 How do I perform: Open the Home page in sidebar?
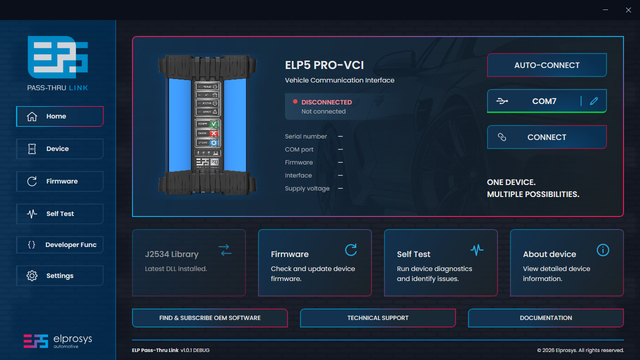60,116
